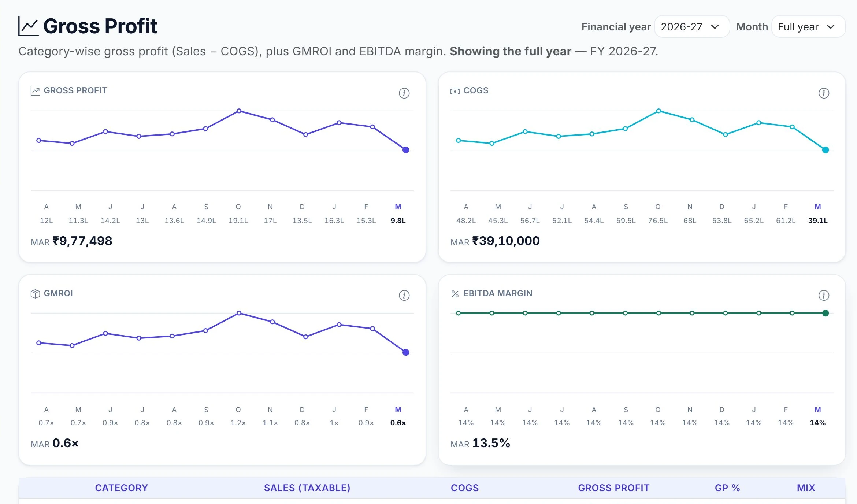Click the 13.5% March EBITDA margin value
857x504 pixels.
click(x=491, y=443)
